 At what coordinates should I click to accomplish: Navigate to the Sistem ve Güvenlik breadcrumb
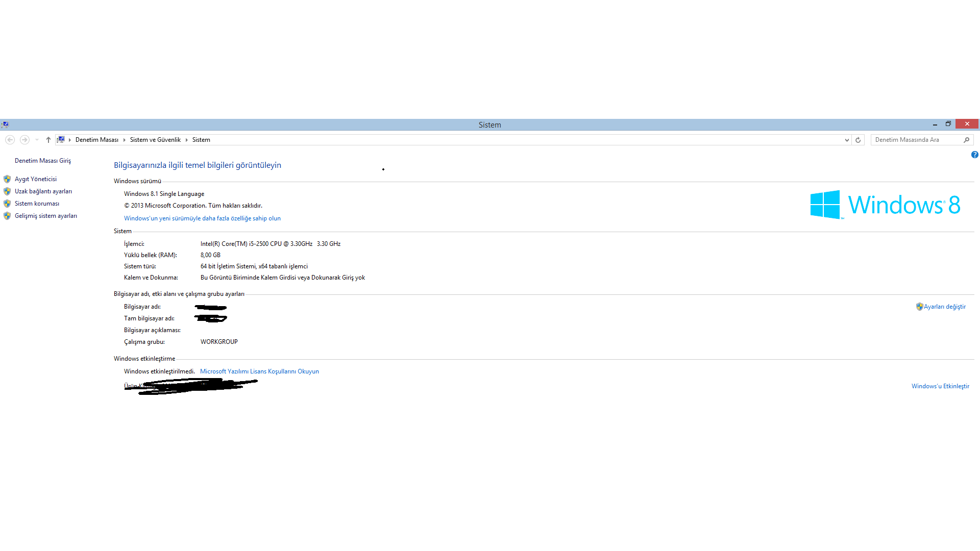point(155,140)
